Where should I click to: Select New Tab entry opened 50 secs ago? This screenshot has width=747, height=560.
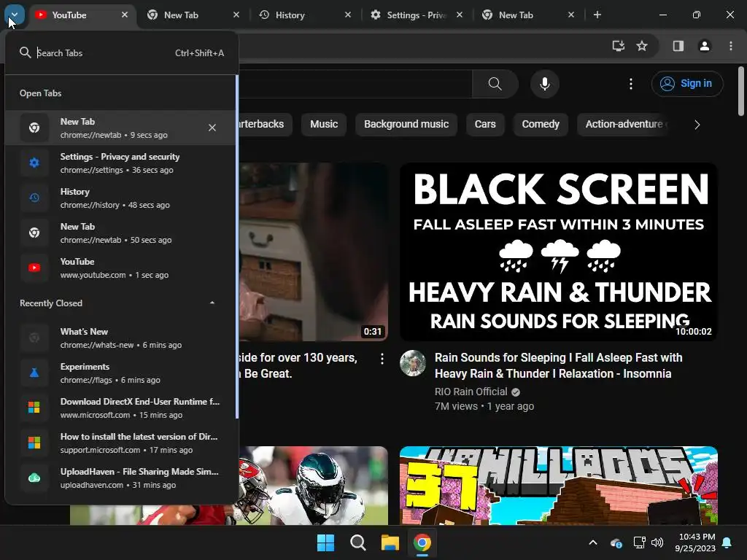120,233
